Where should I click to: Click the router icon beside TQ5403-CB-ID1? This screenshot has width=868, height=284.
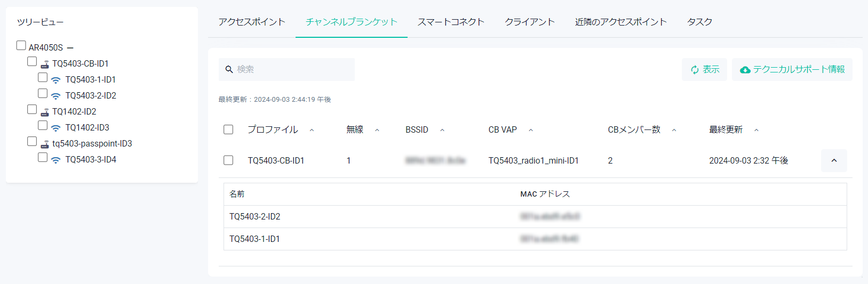click(45, 64)
